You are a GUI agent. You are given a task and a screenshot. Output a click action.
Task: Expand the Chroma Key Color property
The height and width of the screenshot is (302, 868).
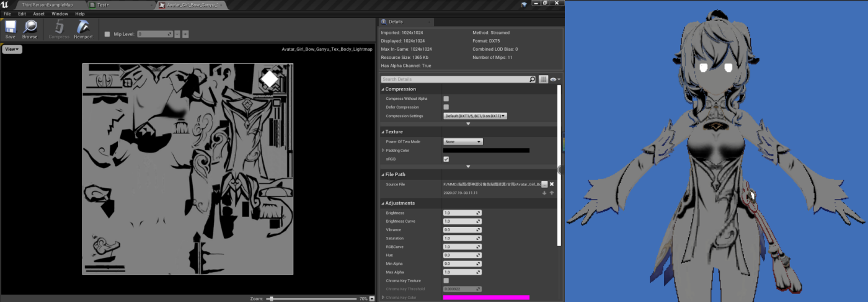383,298
